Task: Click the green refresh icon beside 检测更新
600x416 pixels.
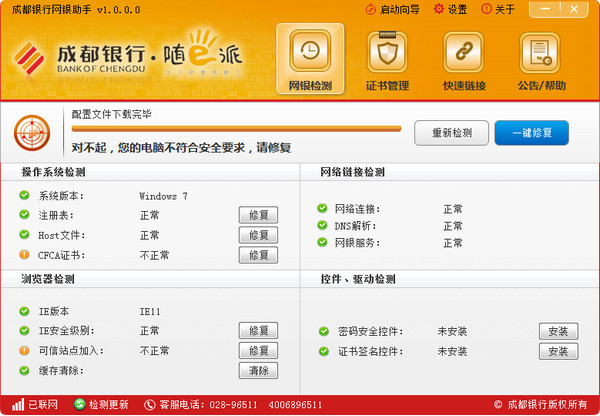Action: click(x=80, y=404)
